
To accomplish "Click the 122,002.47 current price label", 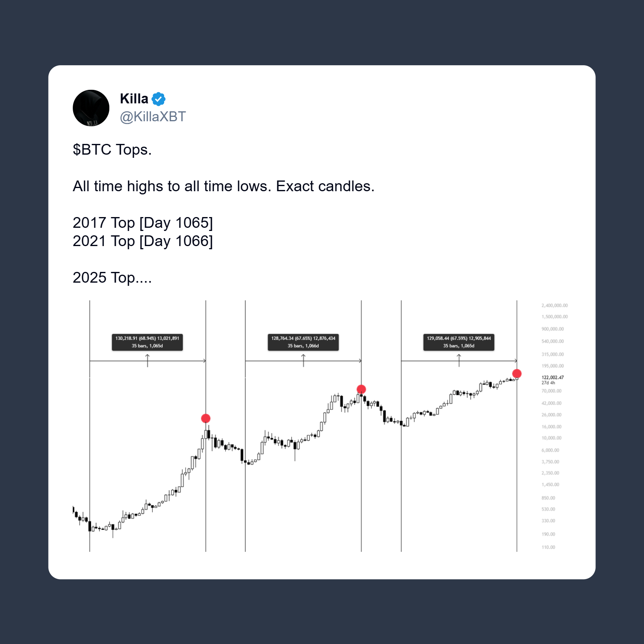I will [552, 378].
